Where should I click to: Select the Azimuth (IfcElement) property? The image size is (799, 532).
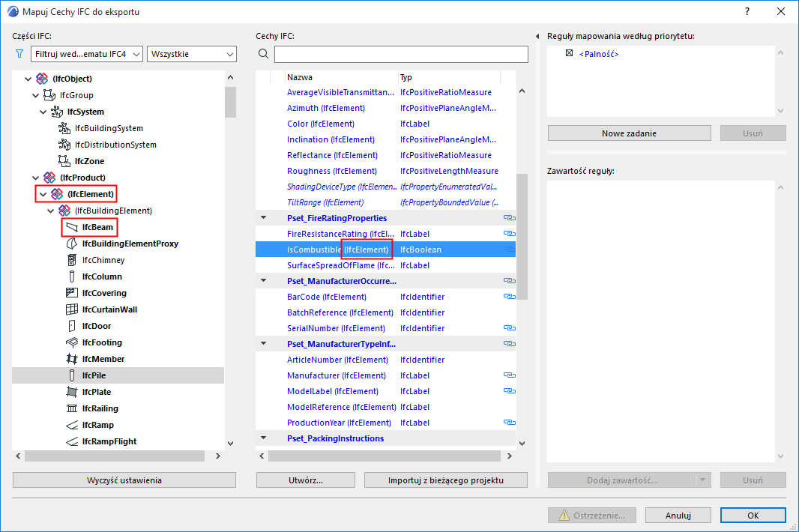click(386, 108)
